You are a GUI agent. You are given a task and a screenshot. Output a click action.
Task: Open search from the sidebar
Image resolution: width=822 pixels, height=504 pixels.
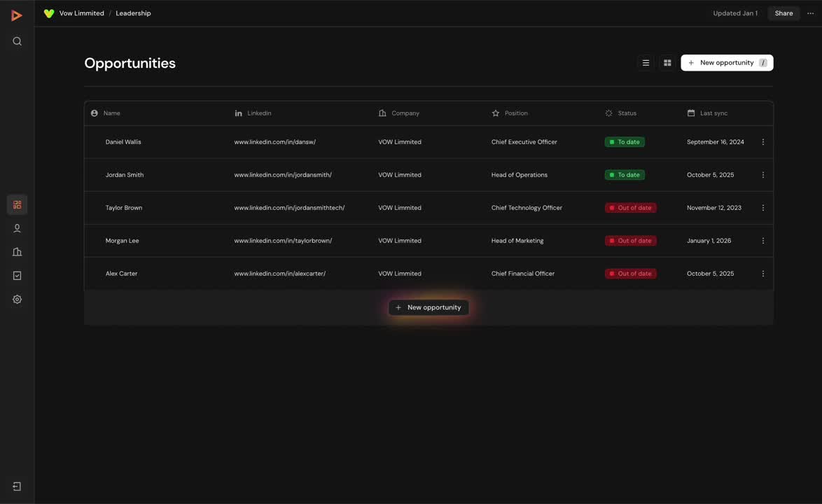pyautogui.click(x=17, y=41)
